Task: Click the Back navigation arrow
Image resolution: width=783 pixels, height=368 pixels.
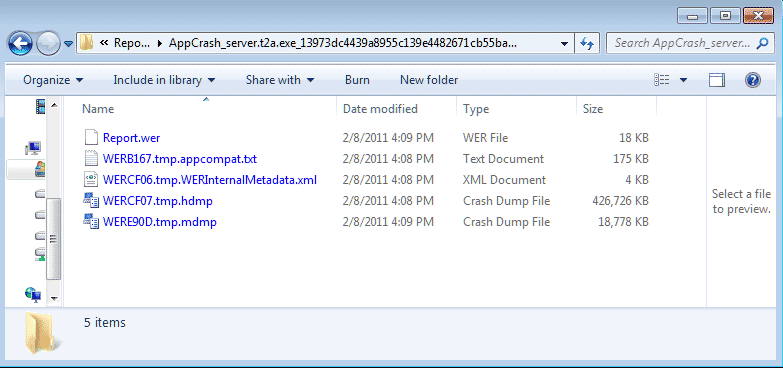Action: pyautogui.click(x=20, y=43)
